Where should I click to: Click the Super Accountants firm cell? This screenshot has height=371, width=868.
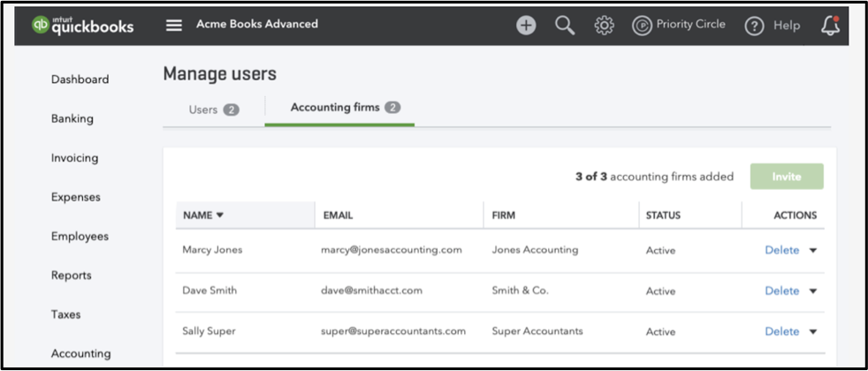click(537, 331)
